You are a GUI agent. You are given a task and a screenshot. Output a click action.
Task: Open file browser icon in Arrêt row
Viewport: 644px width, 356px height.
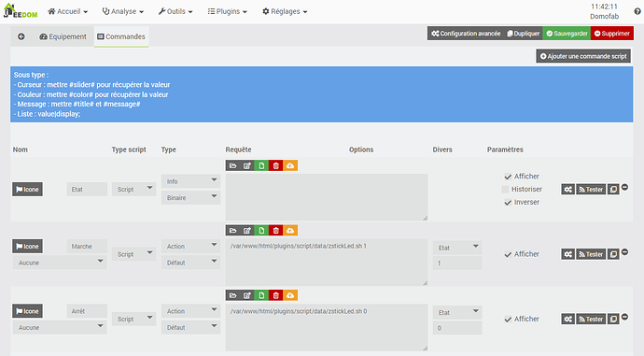coord(233,295)
